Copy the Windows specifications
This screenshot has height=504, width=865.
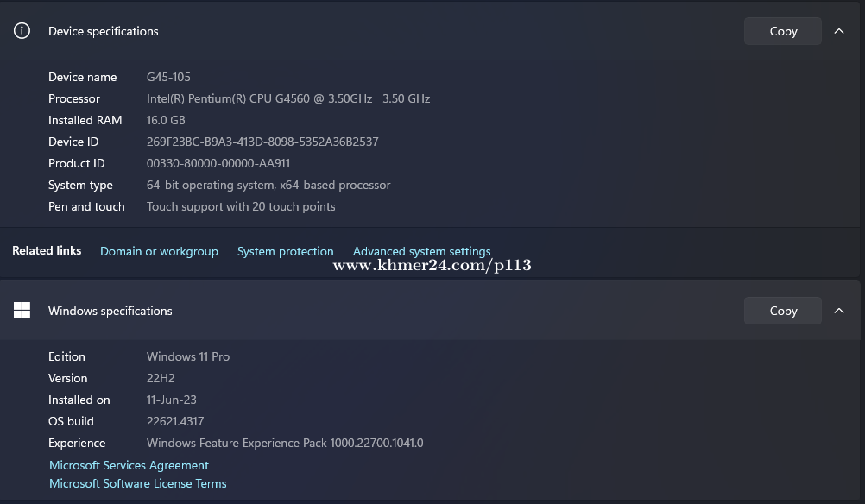pyautogui.click(x=782, y=311)
